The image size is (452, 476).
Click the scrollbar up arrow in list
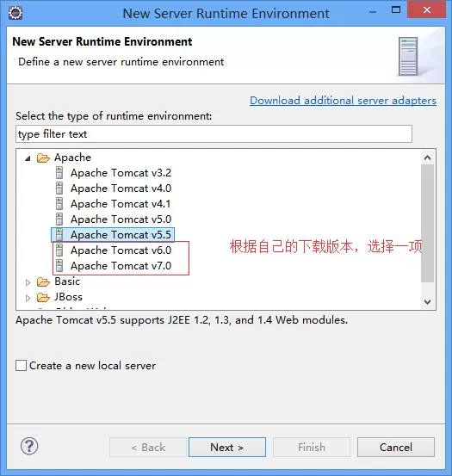(x=427, y=158)
